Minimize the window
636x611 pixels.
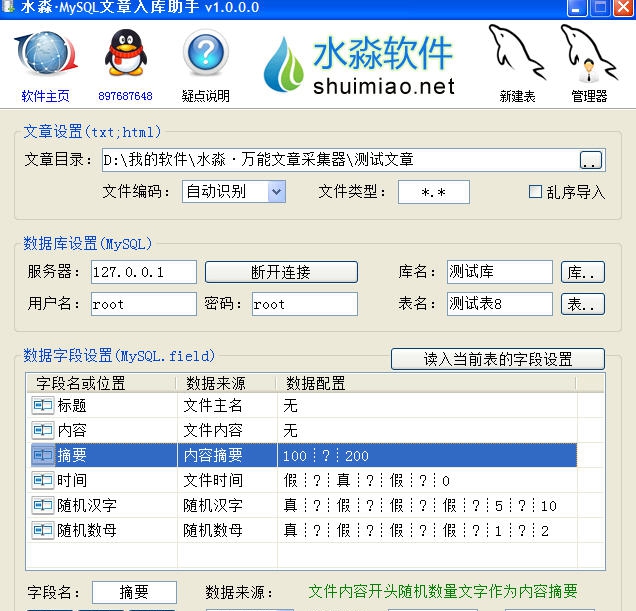[577, 8]
